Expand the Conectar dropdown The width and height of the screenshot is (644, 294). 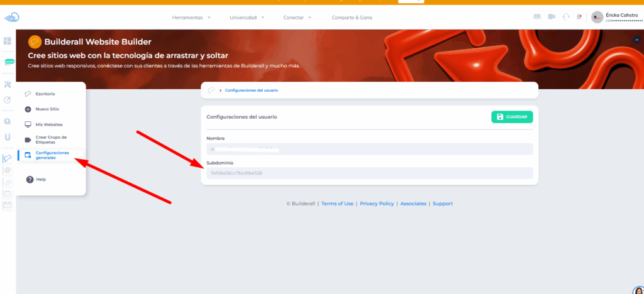(297, 18)
